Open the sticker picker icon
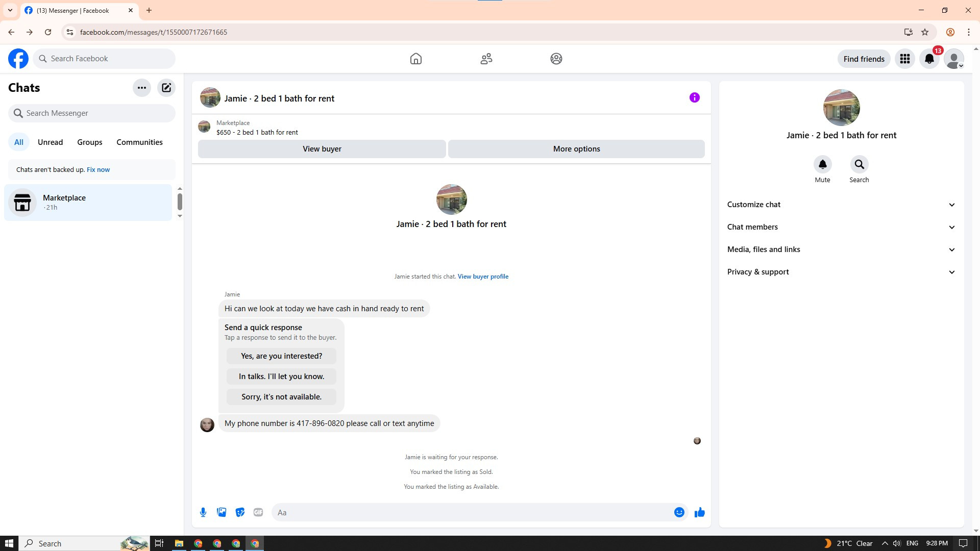The width and height of the screenshot is (980, 551). tap(240, 512)
